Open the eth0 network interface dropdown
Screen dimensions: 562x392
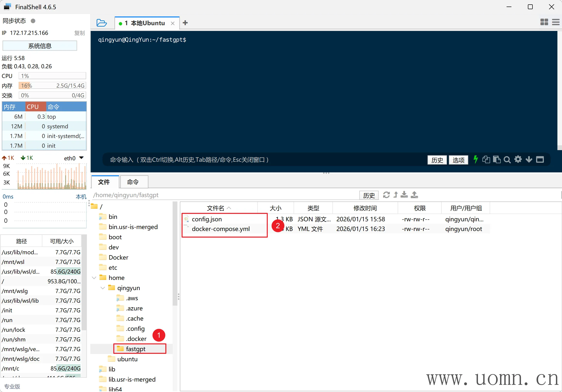[82, 158]
